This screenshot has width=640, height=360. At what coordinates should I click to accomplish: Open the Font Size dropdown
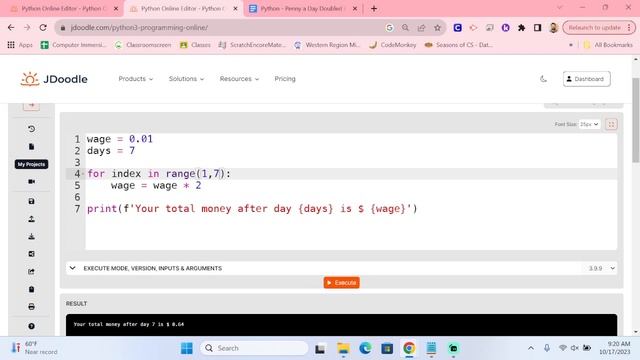tap(589, 124)
